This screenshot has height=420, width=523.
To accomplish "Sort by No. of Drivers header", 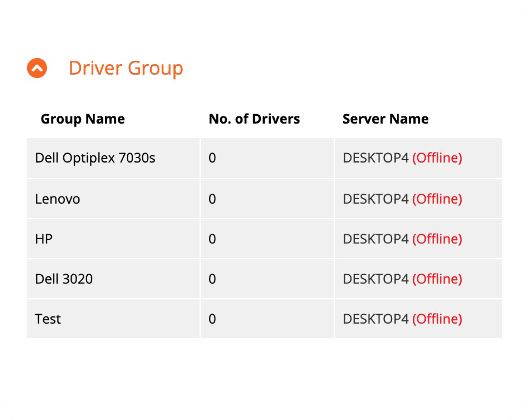I will (x=254, y=119).
